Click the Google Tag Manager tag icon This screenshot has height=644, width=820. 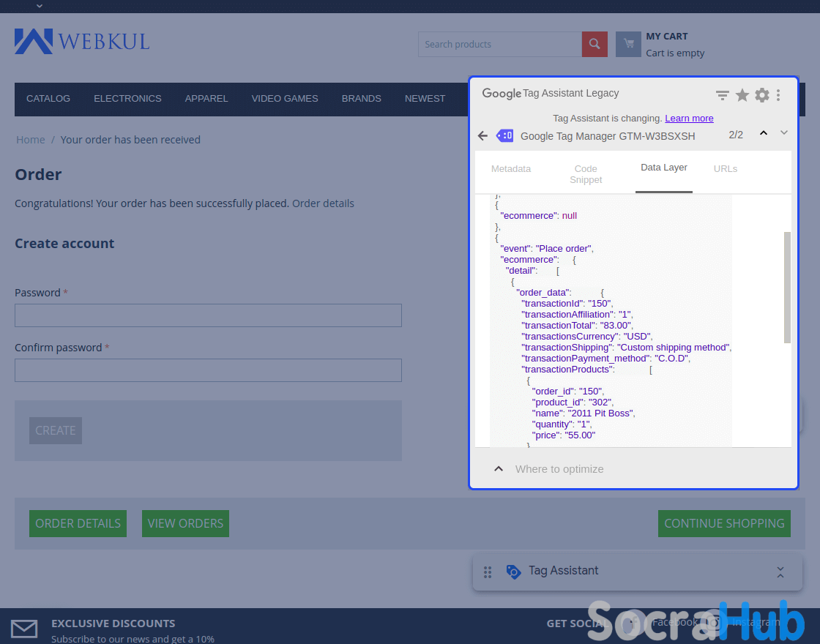(504, 136)
